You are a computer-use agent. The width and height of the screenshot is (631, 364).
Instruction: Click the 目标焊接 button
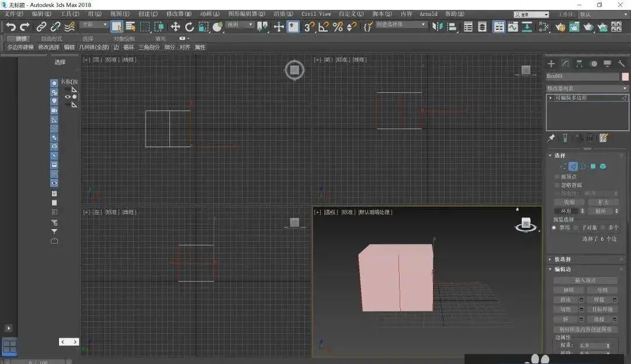tap(602, 309)
